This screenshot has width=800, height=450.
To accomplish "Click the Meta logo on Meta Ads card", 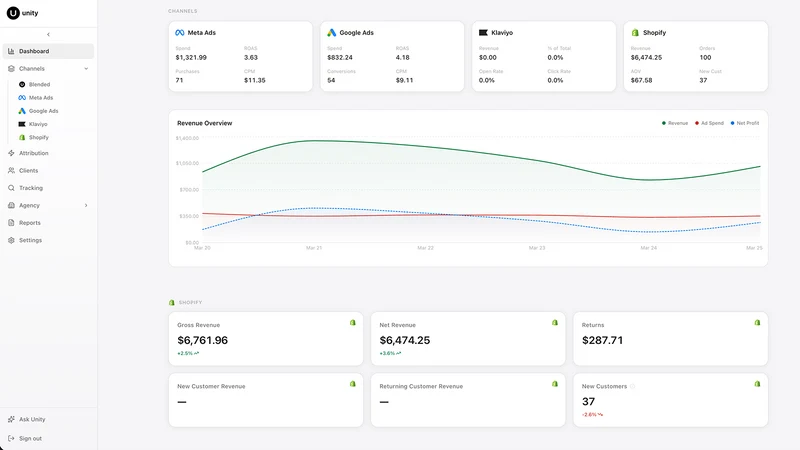I will coord(180,33).
